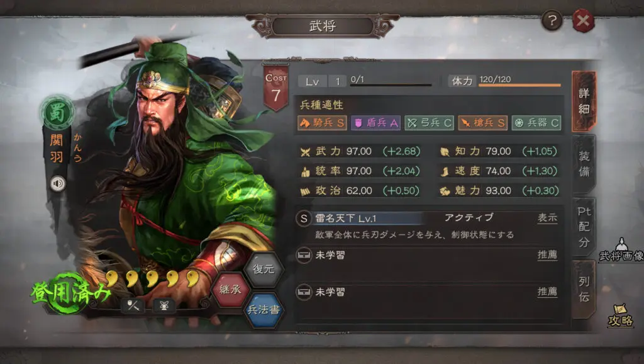Select the 騎兵 S cavalry aptitude
Screen dimensions: 644x364
coord(323,123)
